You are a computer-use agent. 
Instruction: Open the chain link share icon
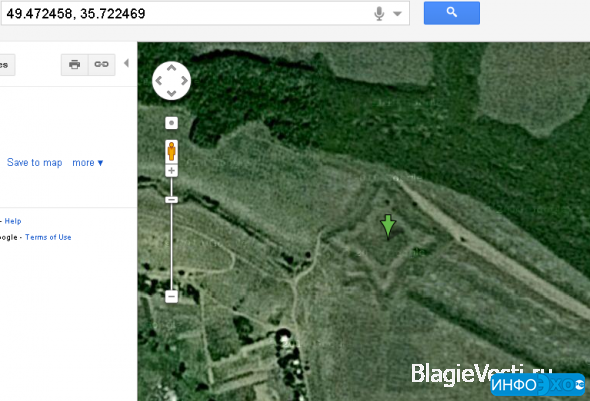102,65
